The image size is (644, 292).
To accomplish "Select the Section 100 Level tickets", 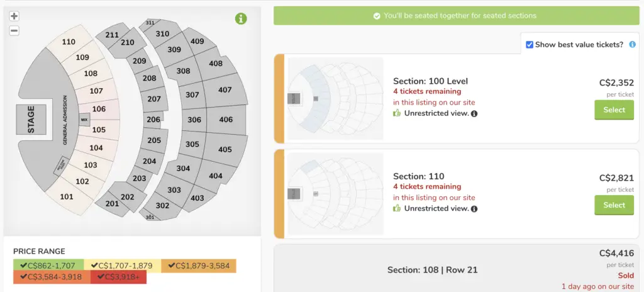I will coord(614,109).
